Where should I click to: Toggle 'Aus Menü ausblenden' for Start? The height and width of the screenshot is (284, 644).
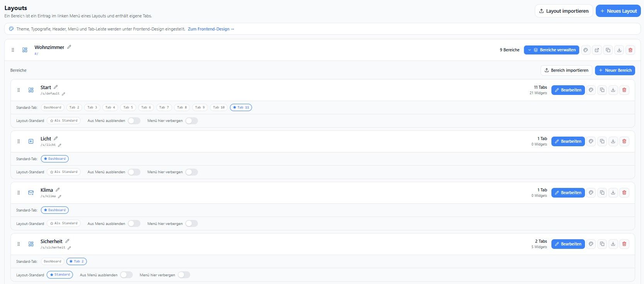(x=134, y=121)
